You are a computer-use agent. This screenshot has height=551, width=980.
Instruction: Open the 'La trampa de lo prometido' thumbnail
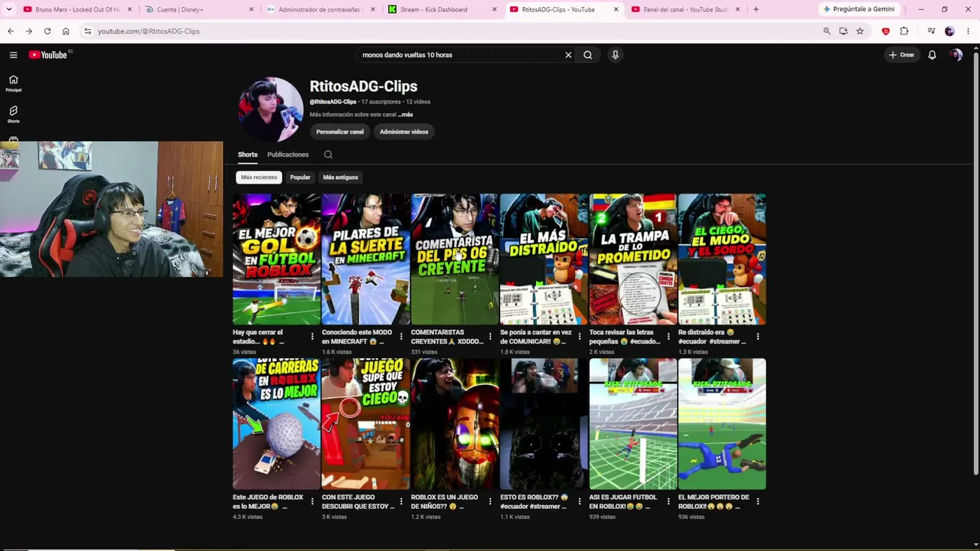(632, 259)
